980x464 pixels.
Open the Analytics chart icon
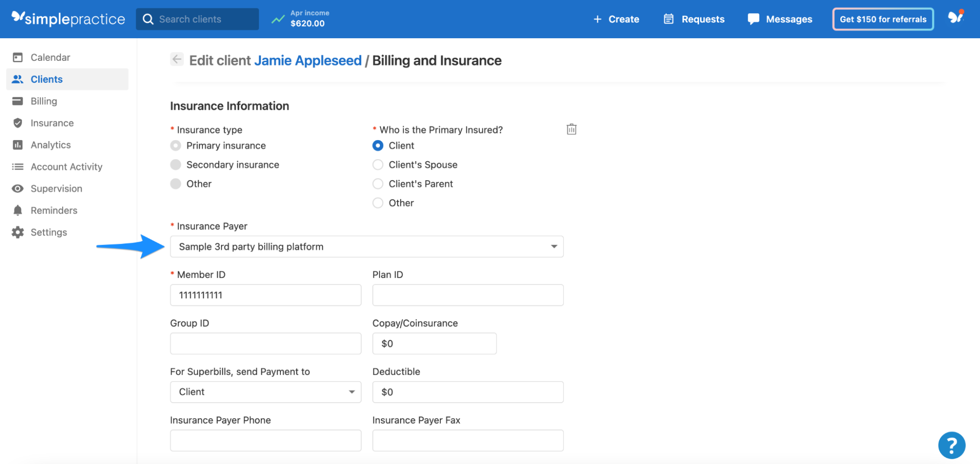point(18,145)
